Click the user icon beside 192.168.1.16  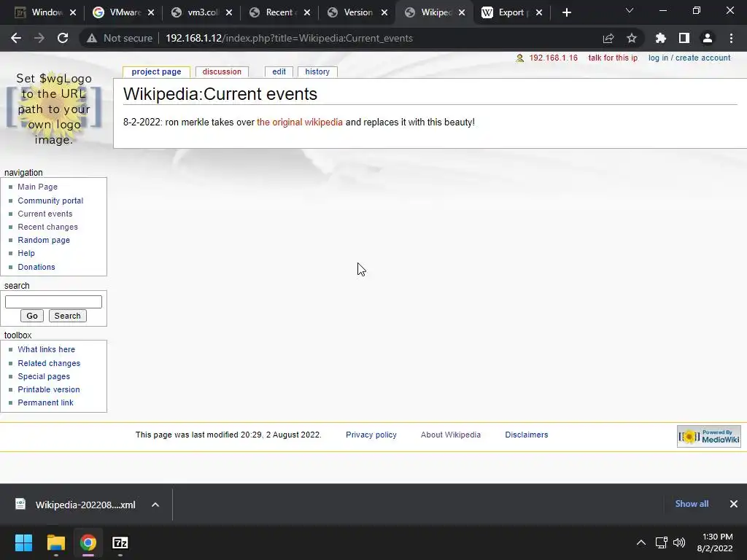tap(519, 58)
